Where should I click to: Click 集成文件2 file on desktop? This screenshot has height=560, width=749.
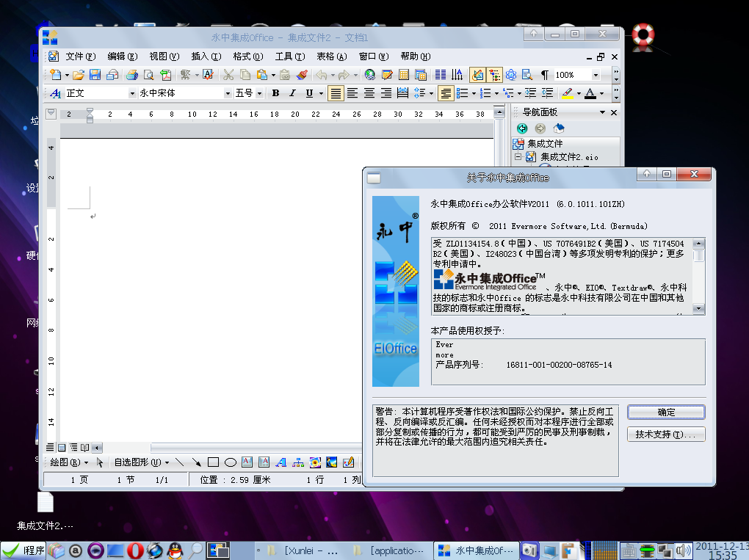(45, 512)
